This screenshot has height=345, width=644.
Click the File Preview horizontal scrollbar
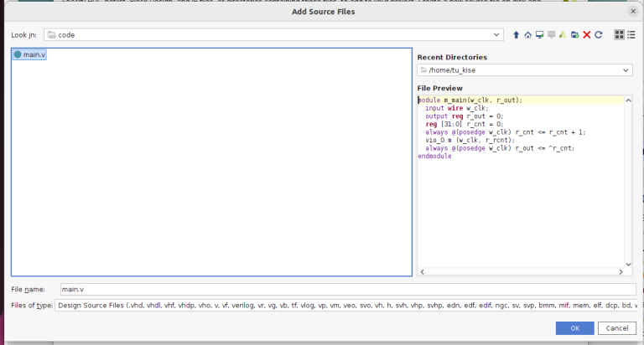[520, 272]
